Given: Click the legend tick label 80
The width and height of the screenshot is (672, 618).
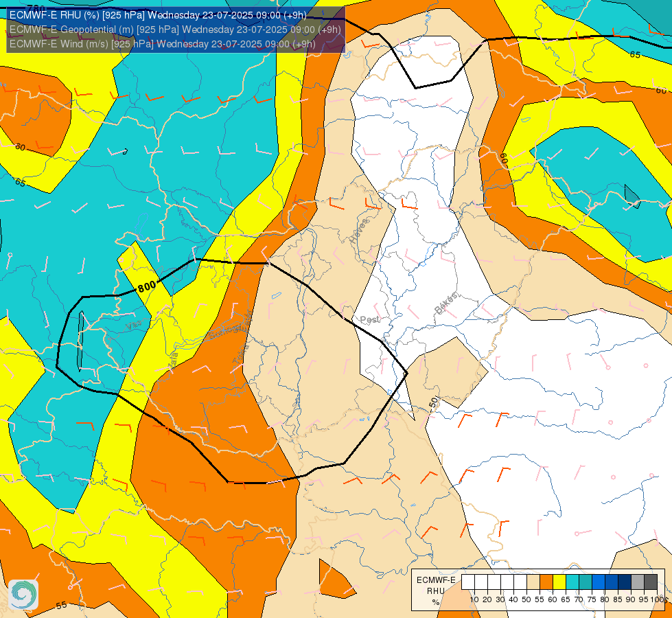Looking at the screenshot, I should [605, 600].
